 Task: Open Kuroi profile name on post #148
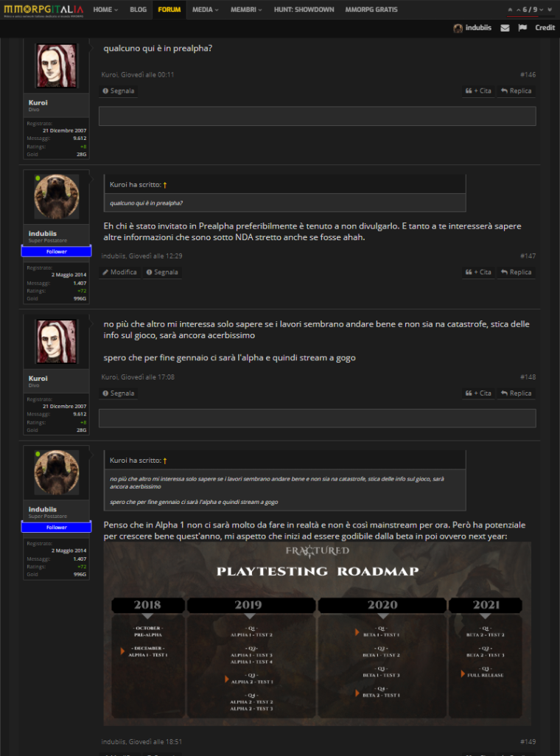click(x=38, y=378)
